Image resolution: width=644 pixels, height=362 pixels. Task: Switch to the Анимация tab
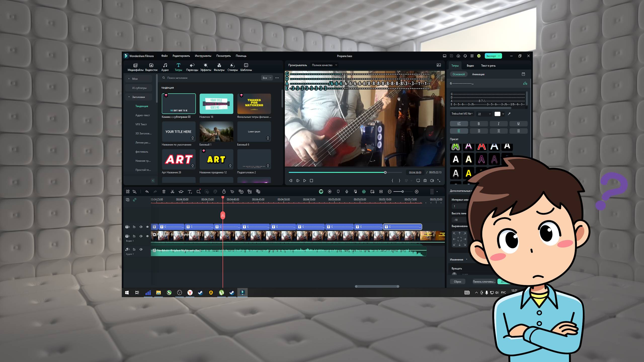pos(478,74)
